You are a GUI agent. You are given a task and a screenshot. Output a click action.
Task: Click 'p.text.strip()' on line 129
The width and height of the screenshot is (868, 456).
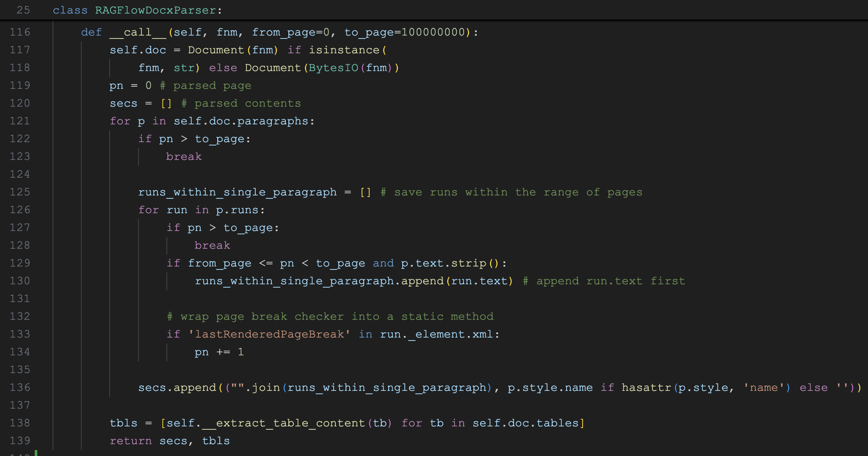click(x=451, y=263)
